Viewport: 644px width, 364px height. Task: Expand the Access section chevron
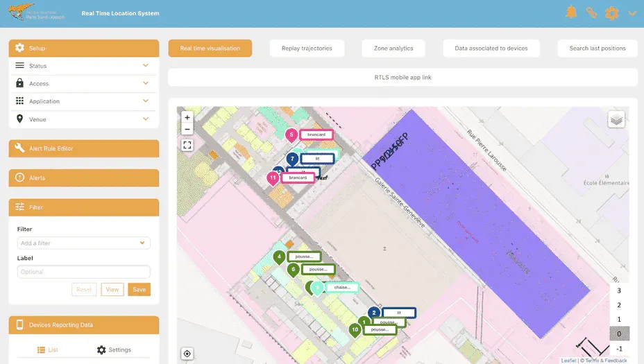pyautogui.click(x=146, y=83)
